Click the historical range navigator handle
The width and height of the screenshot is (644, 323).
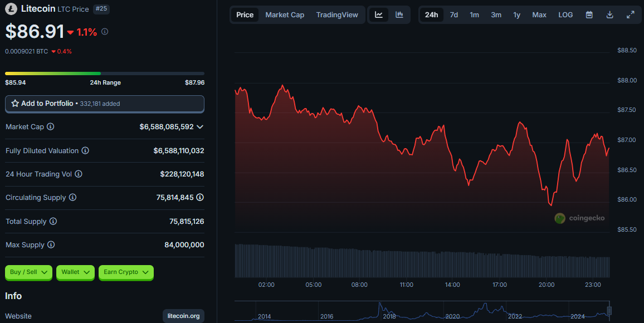pos(609,311)
